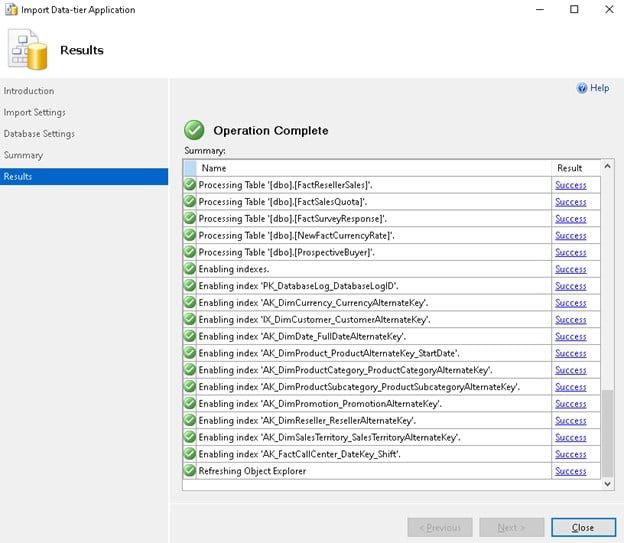
Task: Open Success link for Refreshing Object Explorer
Action: point(570,471)
